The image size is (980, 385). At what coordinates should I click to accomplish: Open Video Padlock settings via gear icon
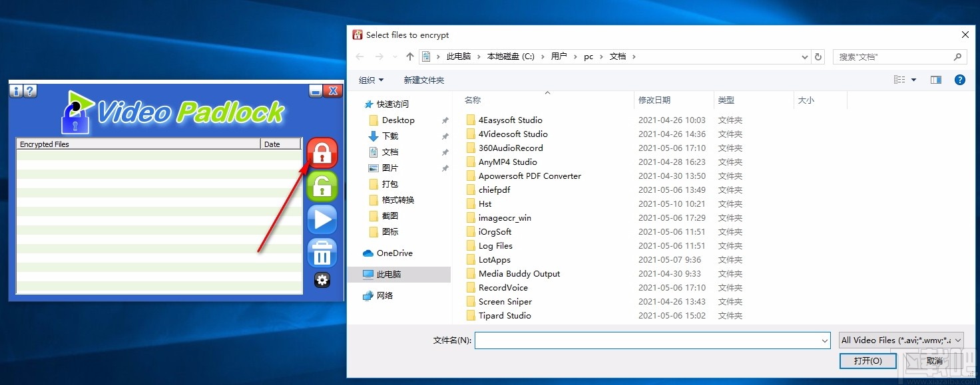point(322,281)
